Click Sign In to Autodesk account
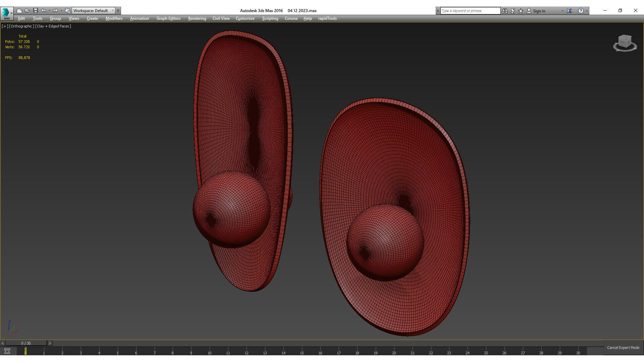 [536, 11]
